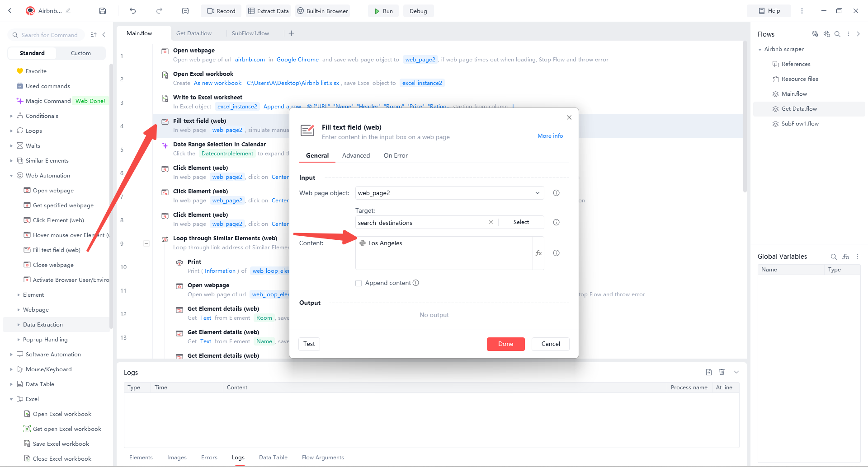Launch the Built-in Browser

pos(322,10)
